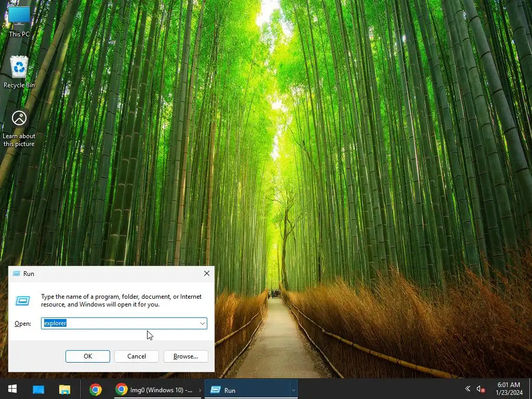
Task: Click Learn about this picture icon
Action: click(19, 128)
